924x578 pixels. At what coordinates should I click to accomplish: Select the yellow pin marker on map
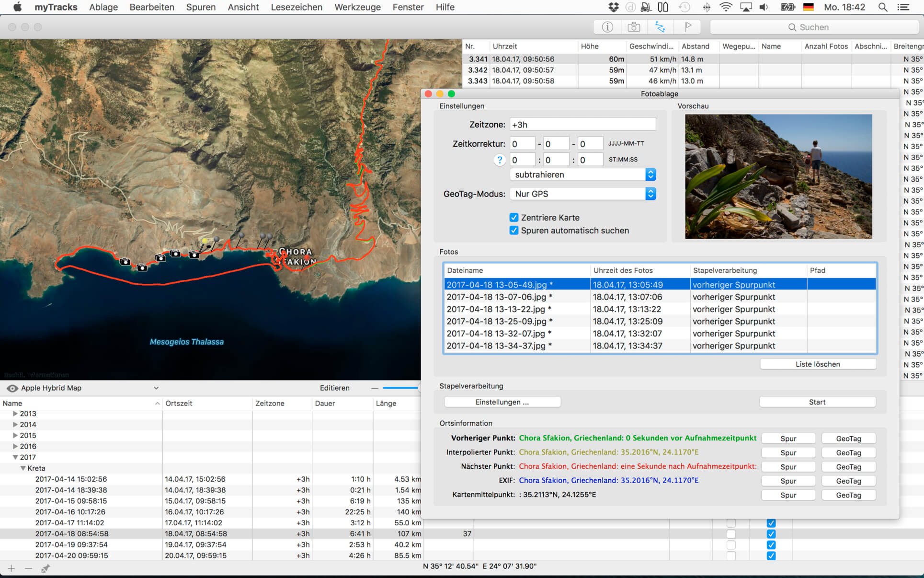click(x=205, y=241)
